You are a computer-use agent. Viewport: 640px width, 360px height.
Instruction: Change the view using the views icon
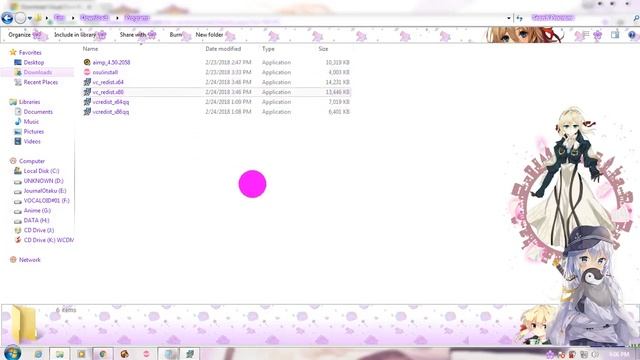[x=586, y=35]
